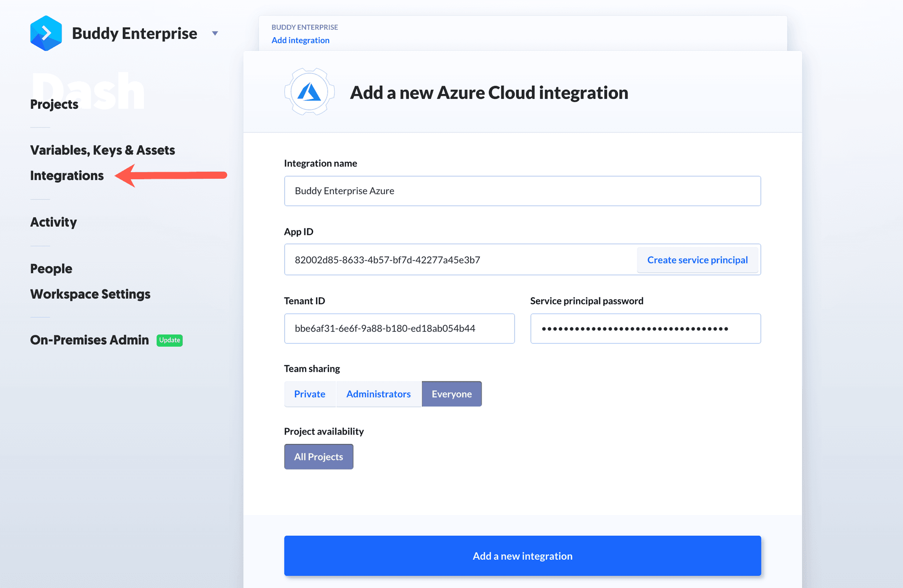Click Create service principal button

697,260
